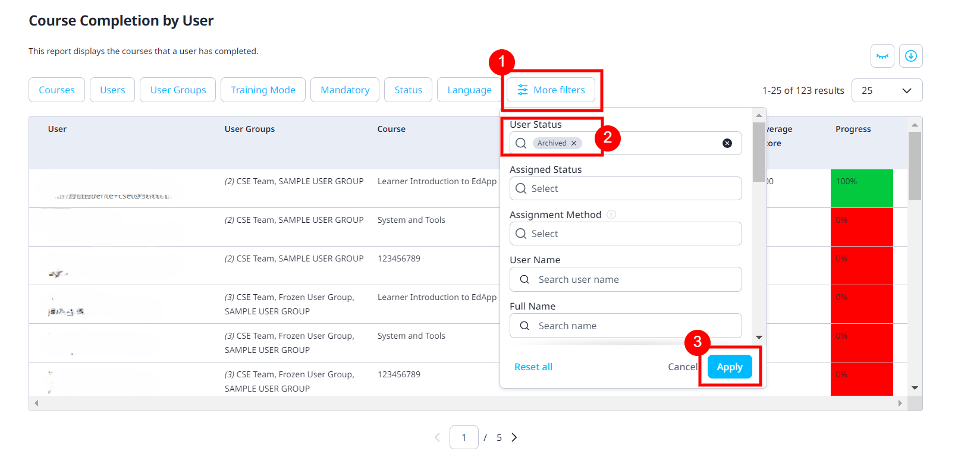Screen dimensions: 980x451
Task: Click the Reset all link
Action: (x=533, y=367)
